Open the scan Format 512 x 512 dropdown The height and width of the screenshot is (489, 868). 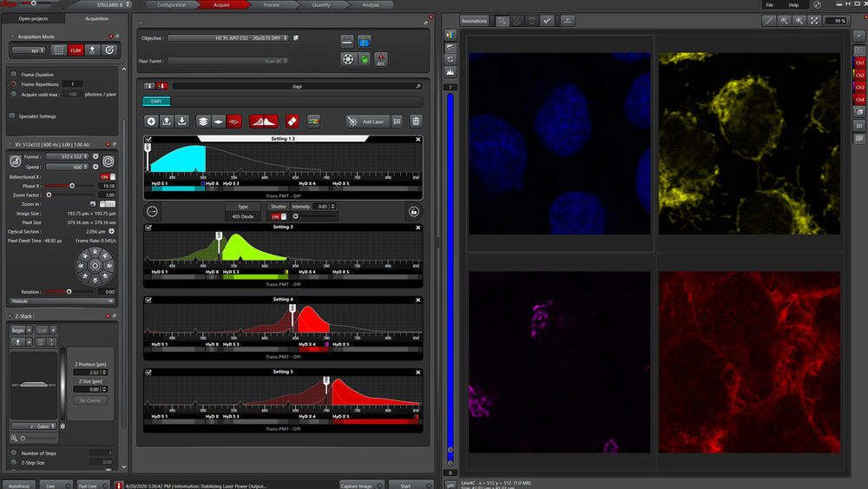pos(69,157)
